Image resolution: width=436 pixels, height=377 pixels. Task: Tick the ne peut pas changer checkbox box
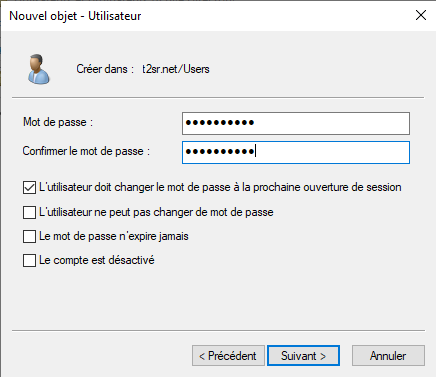[x=29, y=212]
